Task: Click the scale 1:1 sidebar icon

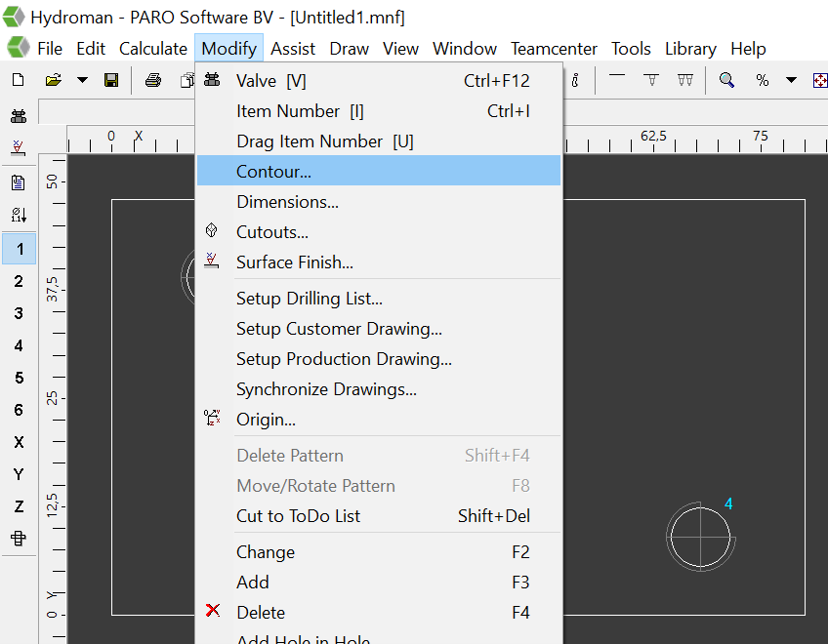Action: pos(19,215)
